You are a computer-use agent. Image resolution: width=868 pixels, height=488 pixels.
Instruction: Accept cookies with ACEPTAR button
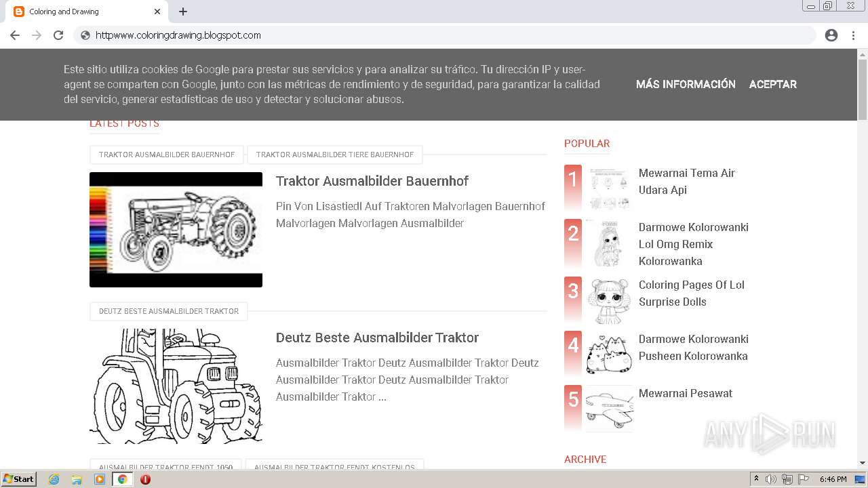[x=773, y=84]
